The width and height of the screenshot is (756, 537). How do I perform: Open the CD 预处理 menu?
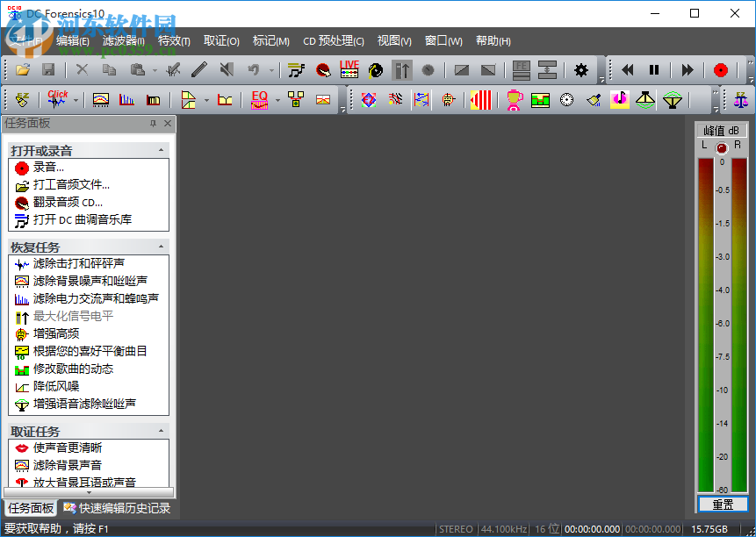(x=333, y=41)
